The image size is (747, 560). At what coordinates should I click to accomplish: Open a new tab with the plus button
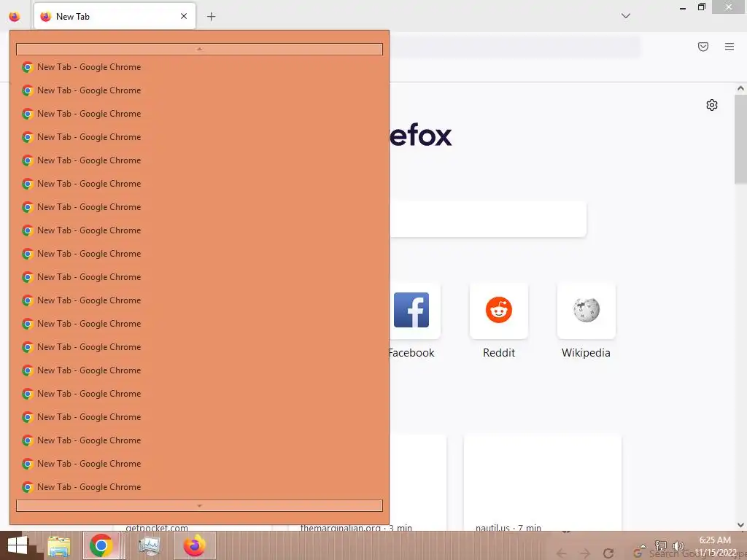tap(211, 17)
